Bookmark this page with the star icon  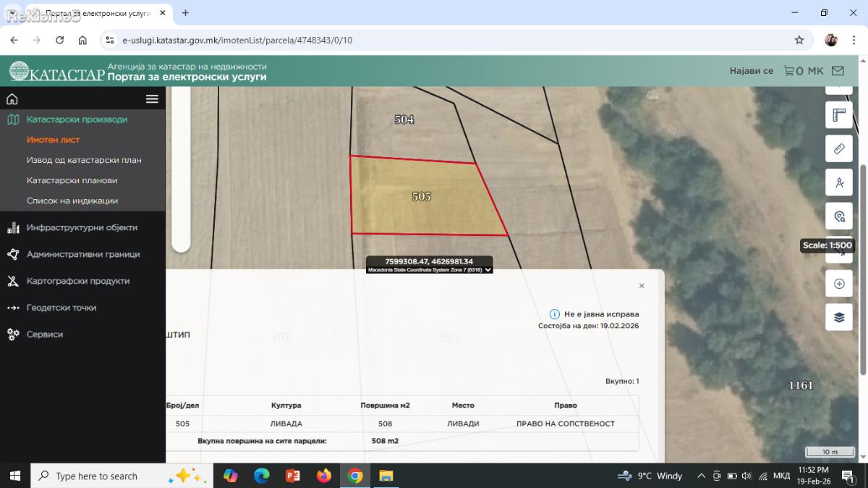coord(799,41)
